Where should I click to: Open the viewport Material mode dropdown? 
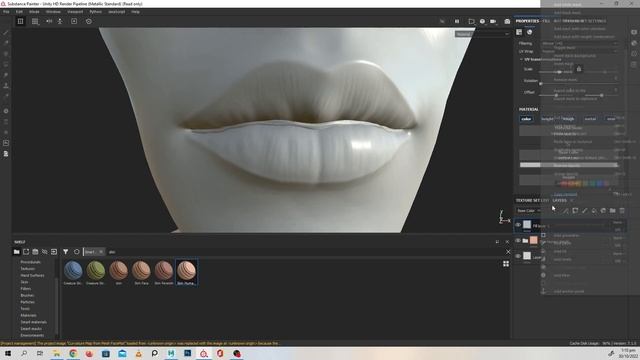click(x=482, y=34)
